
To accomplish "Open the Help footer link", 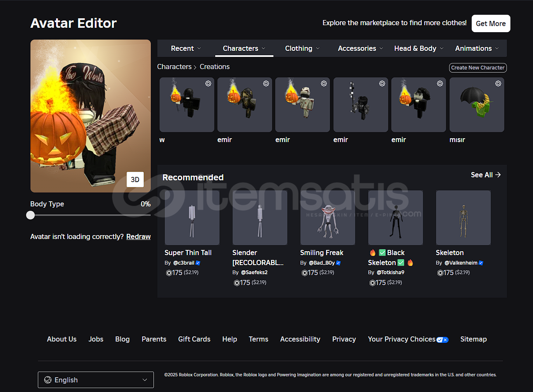I will [230, 339].
